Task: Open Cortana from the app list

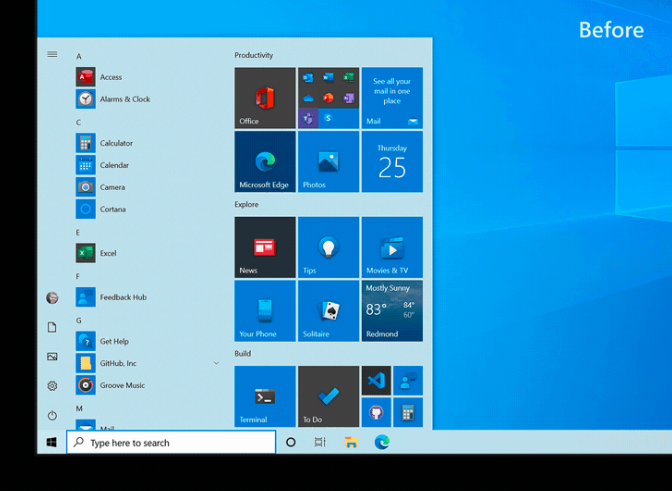Action: point(148,209)
